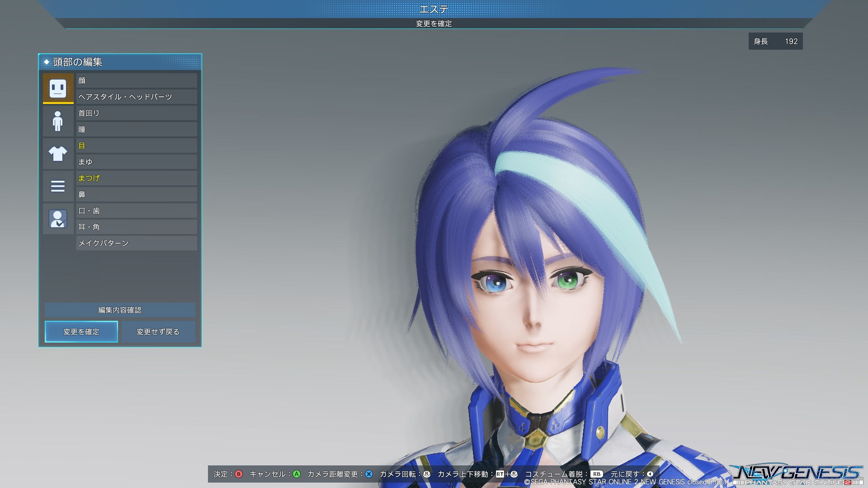Open the 顔 face menu item
This screenshot has height=488, width=868.
[137, 80]
